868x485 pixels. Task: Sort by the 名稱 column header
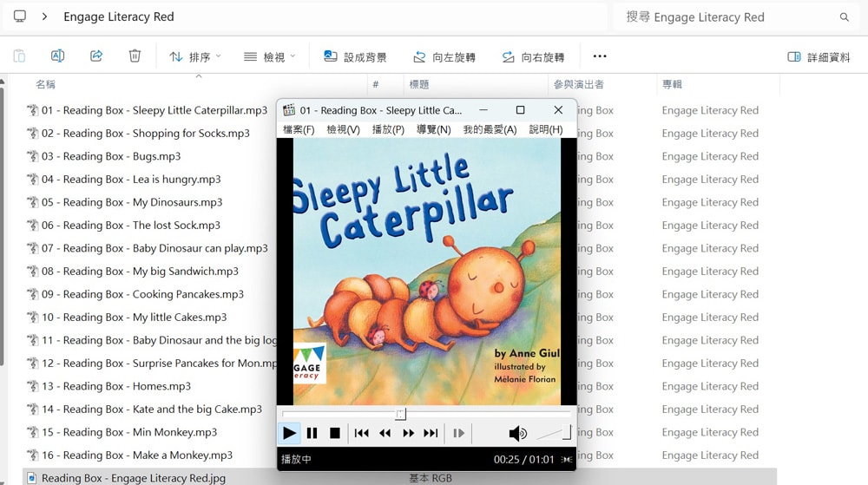tap(45, 84)
